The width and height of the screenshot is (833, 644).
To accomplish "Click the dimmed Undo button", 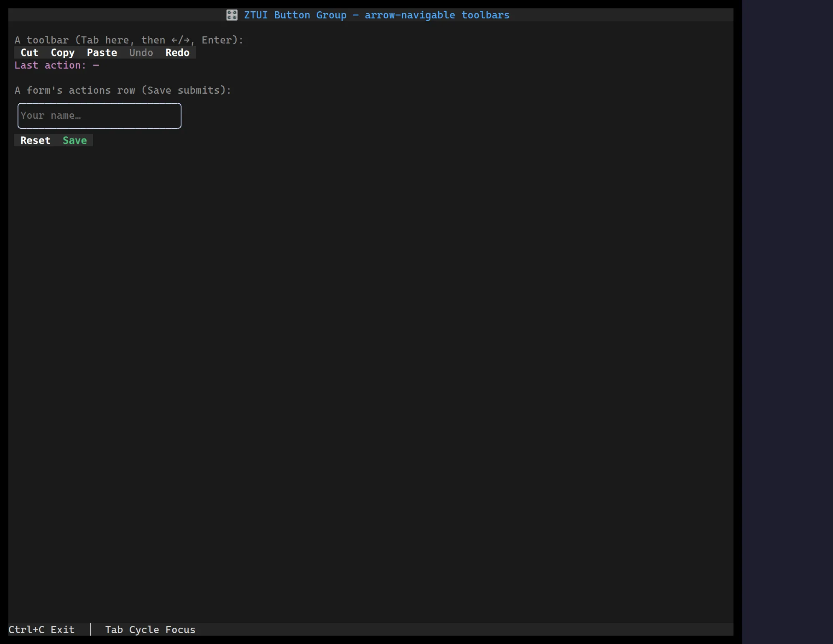I will click(141, 53).
